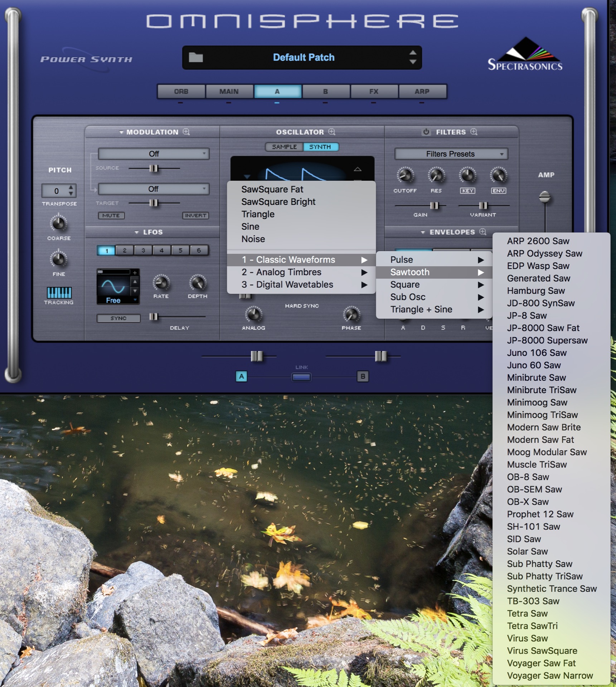This screenshot has width=616, height=687.
Task: Click the modulation source slider
Action: coord(154,168)
